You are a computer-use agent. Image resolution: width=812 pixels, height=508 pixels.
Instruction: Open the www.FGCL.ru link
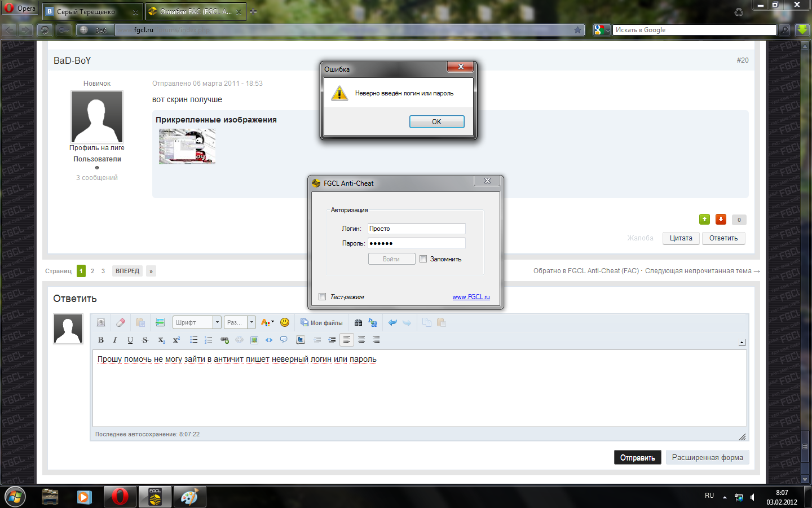[x=471, y=297]
